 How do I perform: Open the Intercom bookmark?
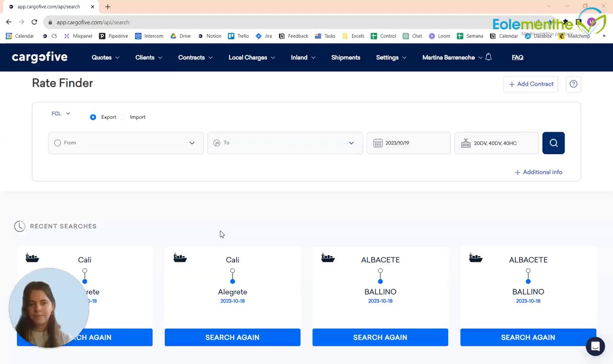[149, 36]
